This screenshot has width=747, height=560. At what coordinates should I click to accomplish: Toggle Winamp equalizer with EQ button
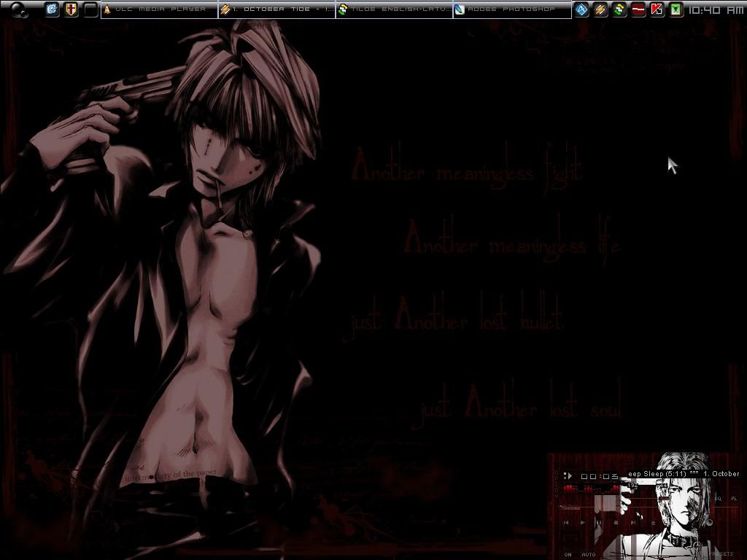click(x=718, y=499)
